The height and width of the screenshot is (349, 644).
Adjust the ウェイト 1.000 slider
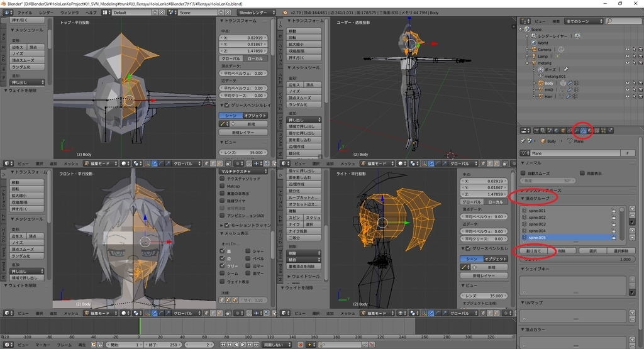click(577, 259)
